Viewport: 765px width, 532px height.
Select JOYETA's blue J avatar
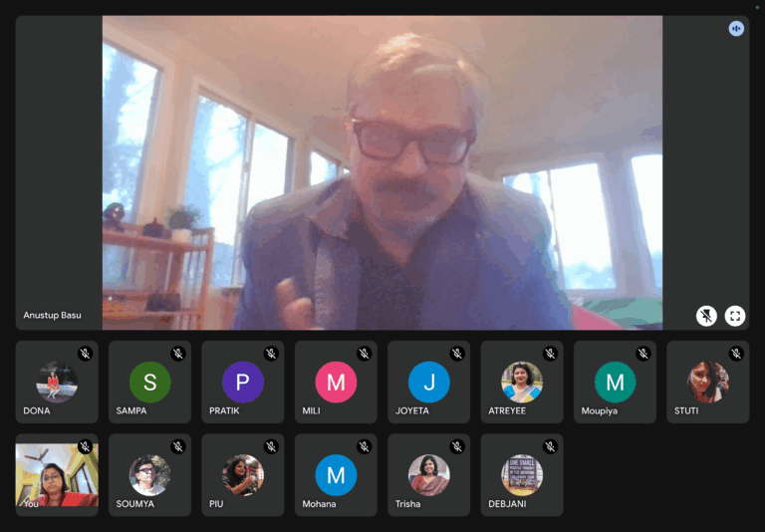[x=429, y=382]
